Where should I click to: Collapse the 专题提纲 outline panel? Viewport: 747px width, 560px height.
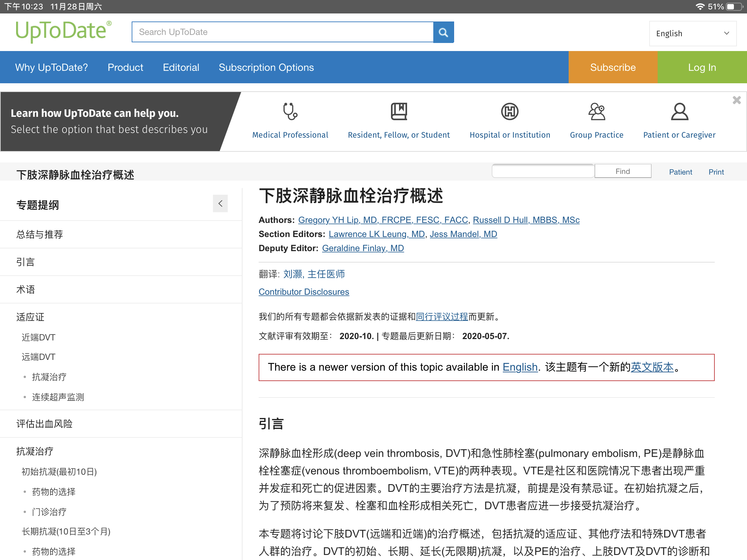(220, 203)
